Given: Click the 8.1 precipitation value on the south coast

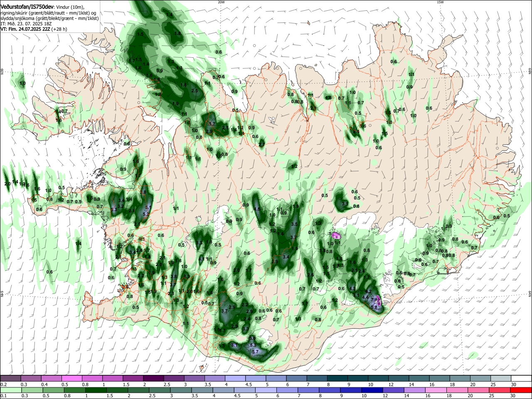Looking at the screenshot, I should pyautogui.click(x=234, y=345).
